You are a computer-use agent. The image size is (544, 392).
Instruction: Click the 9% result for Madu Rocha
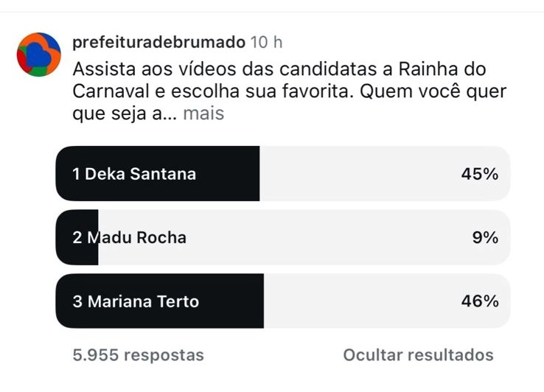click(x=485, y=237)
